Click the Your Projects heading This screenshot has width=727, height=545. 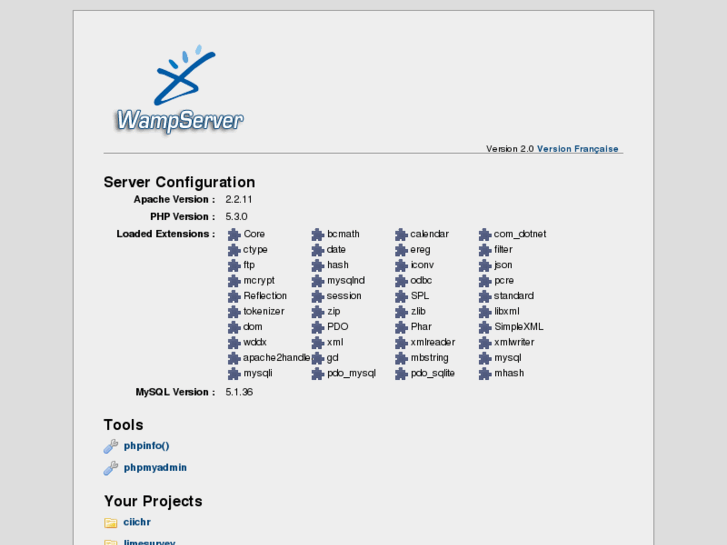(153, 501)
